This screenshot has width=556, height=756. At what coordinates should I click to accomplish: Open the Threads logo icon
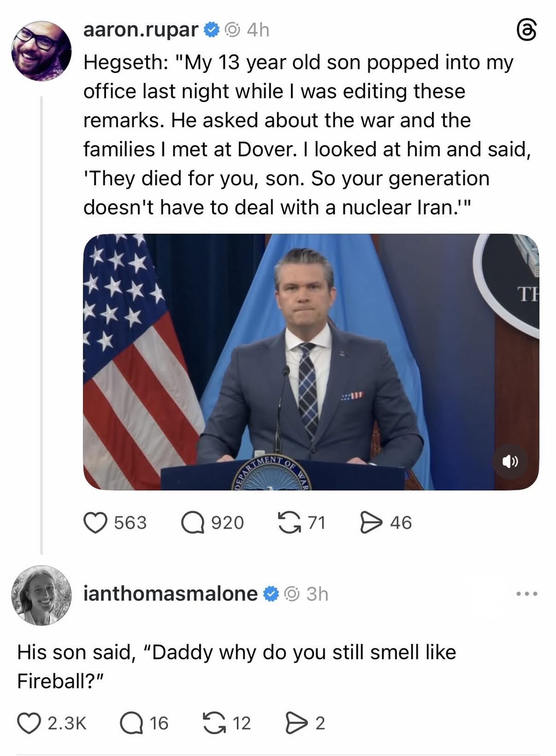(527, 30)
